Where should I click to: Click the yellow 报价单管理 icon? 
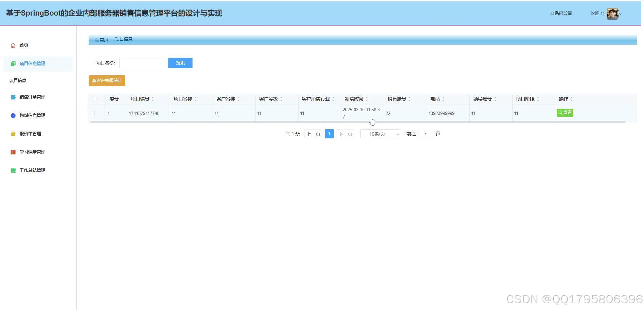(13, 134)
